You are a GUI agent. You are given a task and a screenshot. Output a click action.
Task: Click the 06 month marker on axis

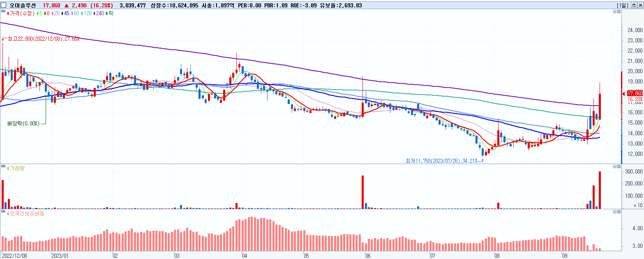click(x=367, y=255)
